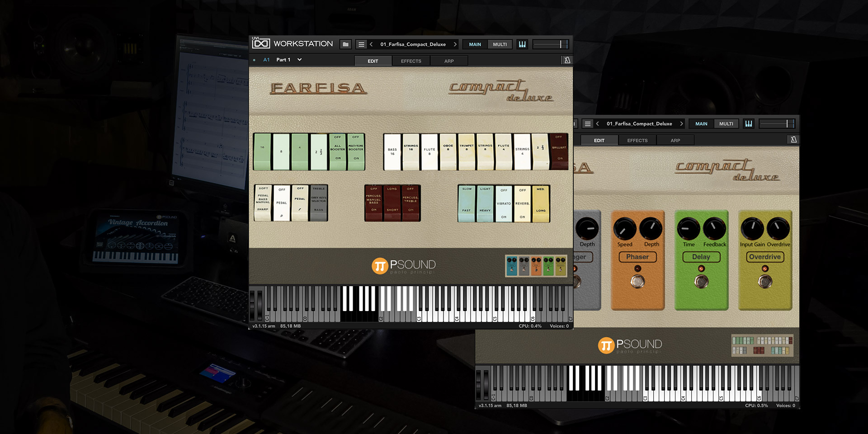
Task: Switch to the ARP tab in rear window
Action: tap(675, 141)
